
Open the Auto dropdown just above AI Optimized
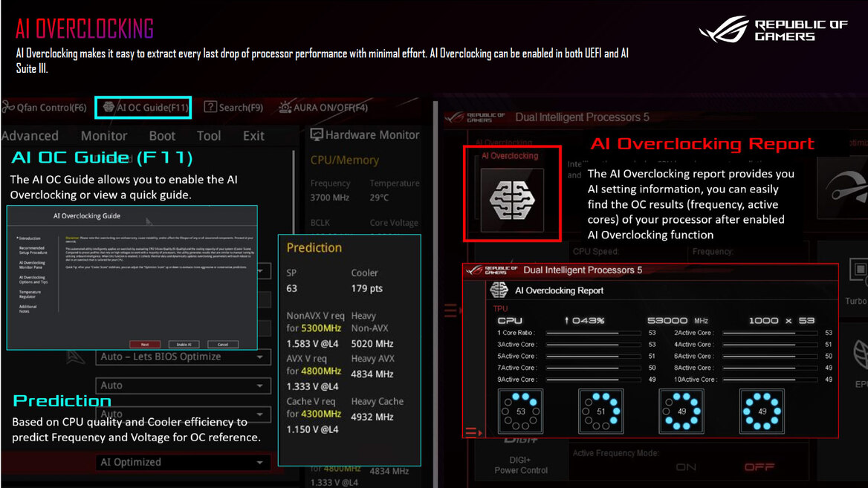183,414
